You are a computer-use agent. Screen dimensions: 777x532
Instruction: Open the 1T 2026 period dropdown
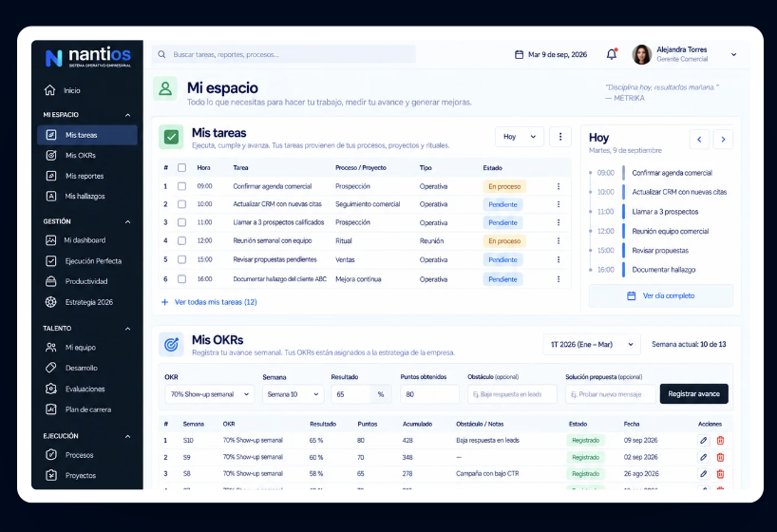592,344
